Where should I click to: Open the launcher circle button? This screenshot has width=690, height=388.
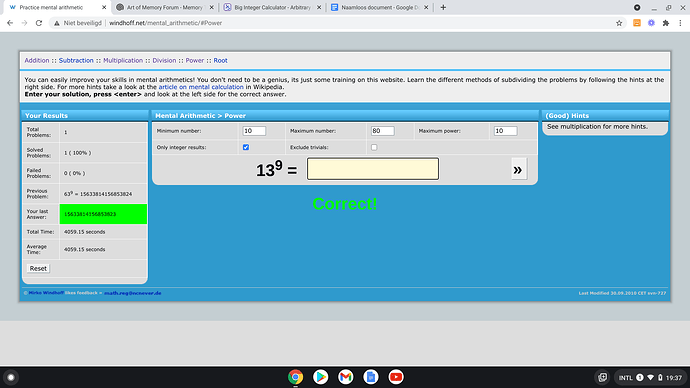coord(11,377)
